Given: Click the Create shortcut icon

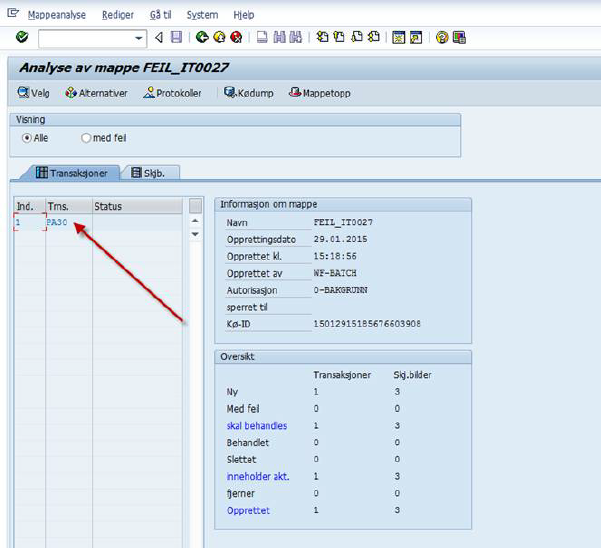Looking at the screenshot, I should (x=416, y=38).
